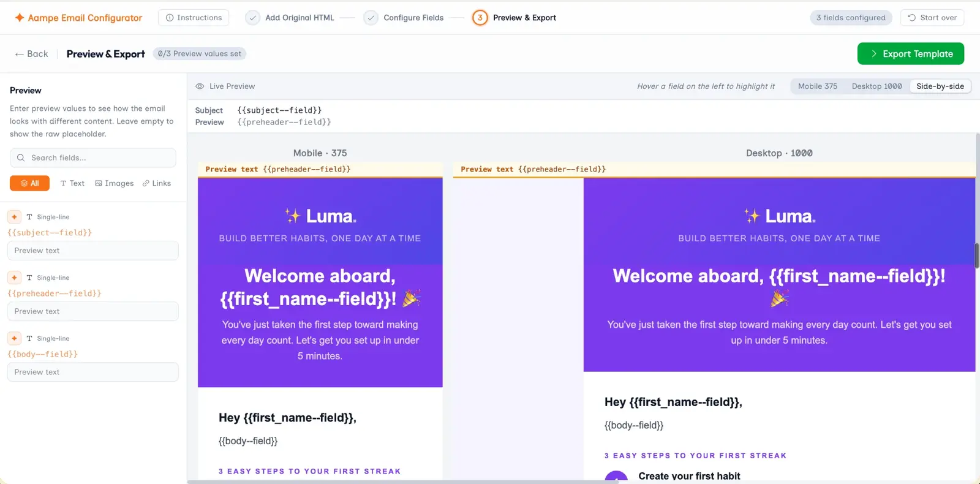
Task: Click preview text input for subject field
Action: tap(93, 251)
